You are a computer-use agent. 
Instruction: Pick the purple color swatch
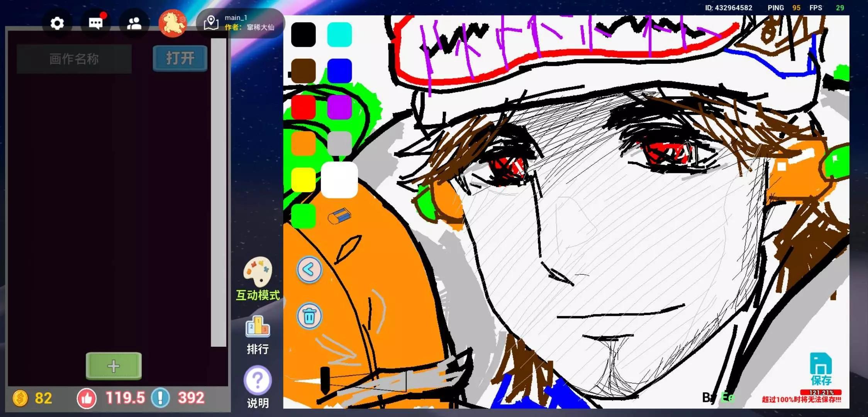tap(339, 107)
